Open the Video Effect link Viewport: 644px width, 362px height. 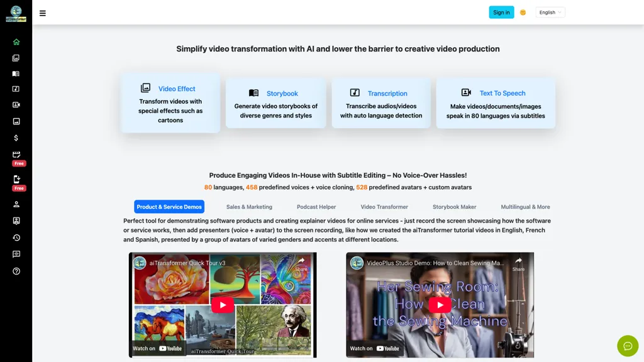pos(177,89)
